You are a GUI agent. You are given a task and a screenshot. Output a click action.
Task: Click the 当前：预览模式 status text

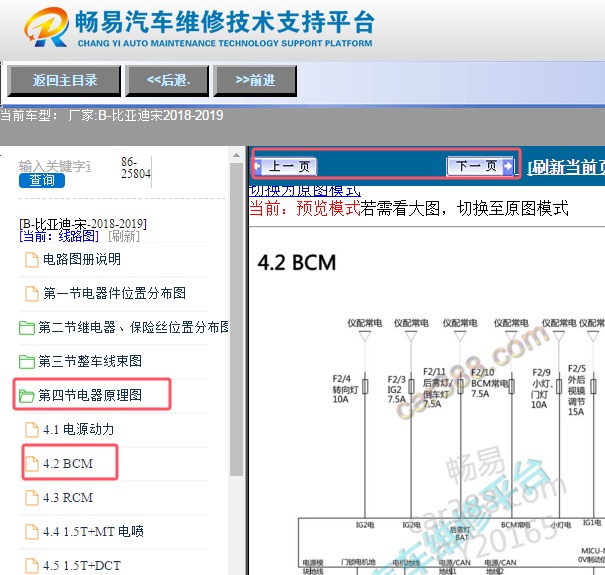click(x=305, y=208)
